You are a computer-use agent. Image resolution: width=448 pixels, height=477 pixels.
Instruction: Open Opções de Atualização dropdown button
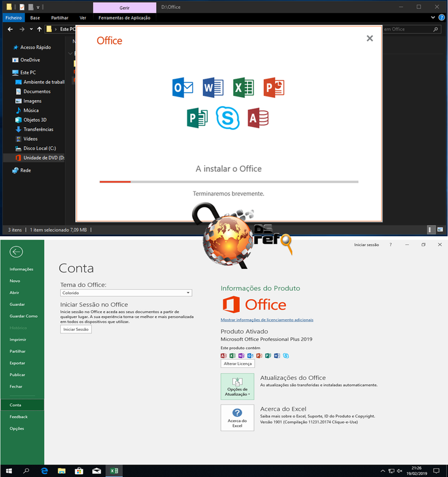click(237, 386)
